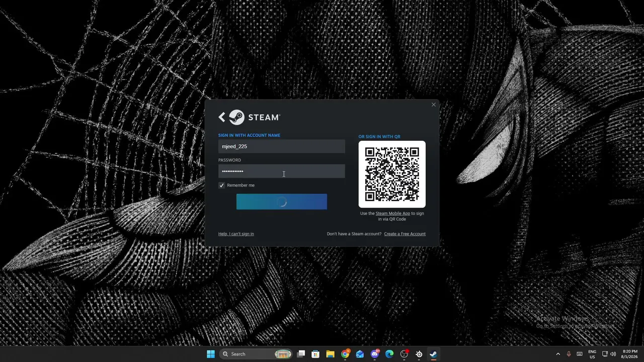Focus the password field
The height and width of the screenshot is (362, 644).
click(282, 171)
